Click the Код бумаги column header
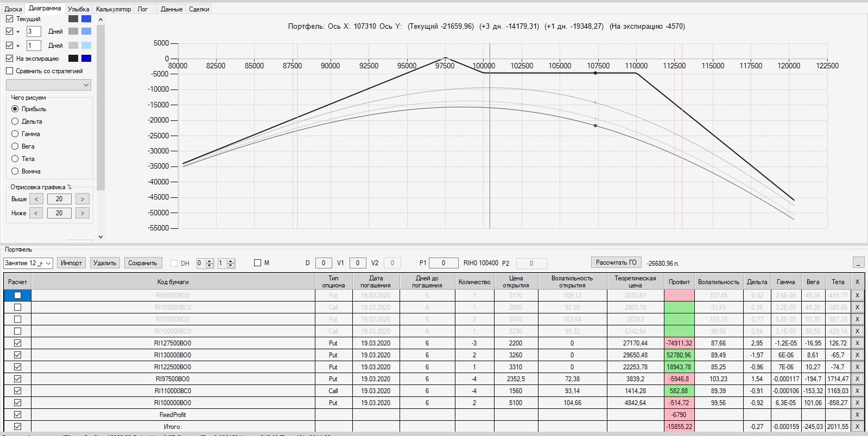Screen dimensions: 868x436 point(173,282)
